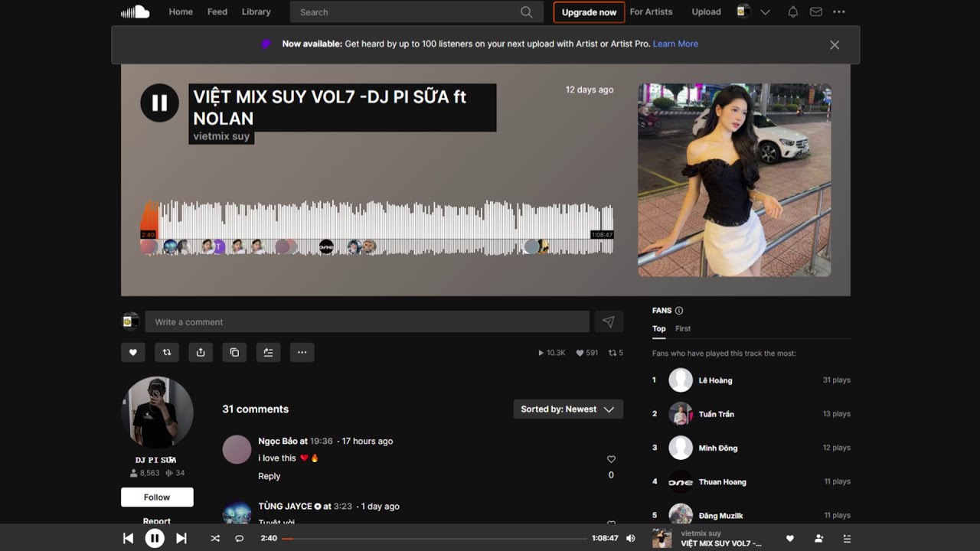Go to the Home tab
Screen dimensions: 980x551
181,11
